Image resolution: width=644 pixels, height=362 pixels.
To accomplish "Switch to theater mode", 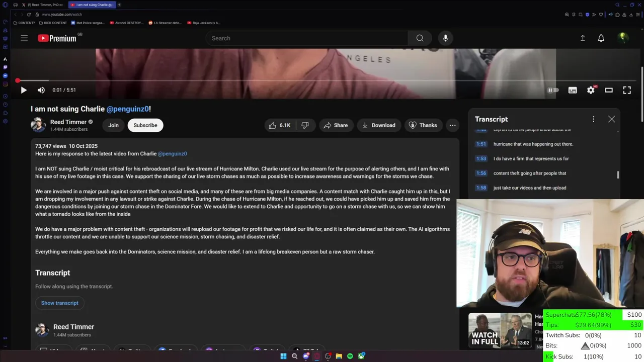I will pyautogui.click(x=609, y=90).
